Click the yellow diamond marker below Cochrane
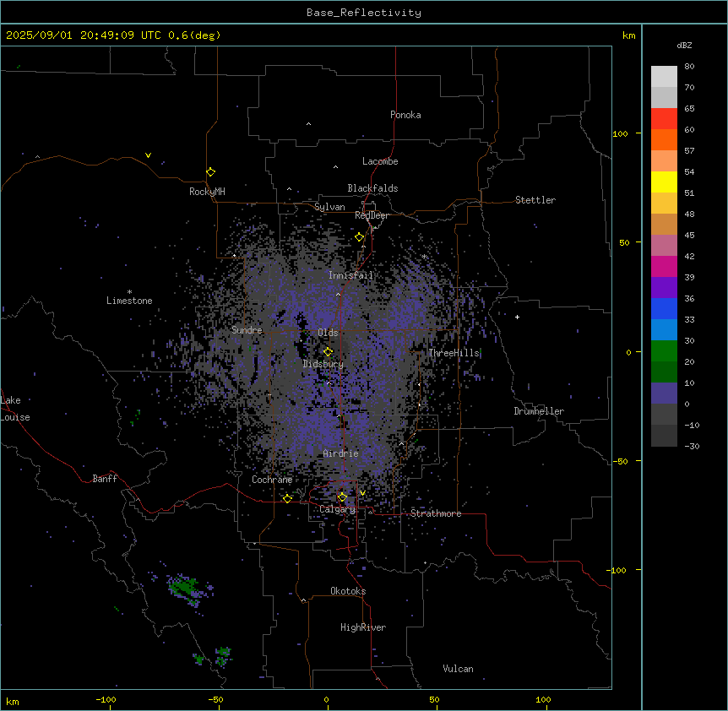Image resolution: width=728 pixels, height=711 pixels. pos(287,498)
